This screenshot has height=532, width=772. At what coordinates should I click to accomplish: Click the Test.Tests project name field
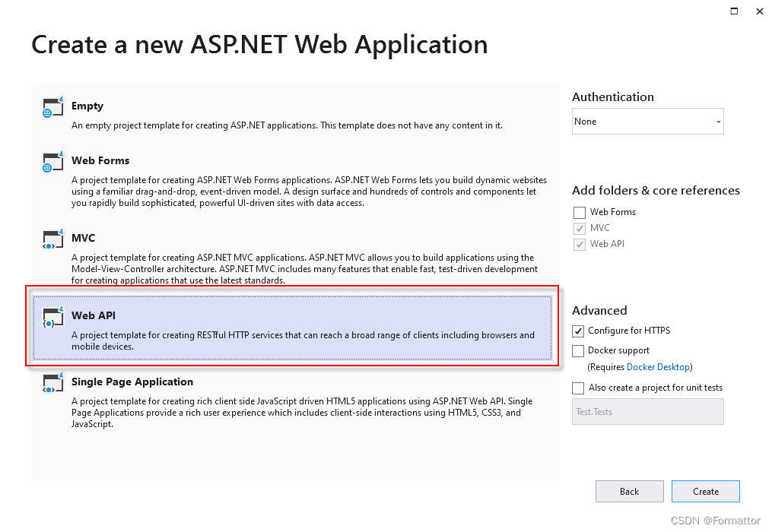648,411
